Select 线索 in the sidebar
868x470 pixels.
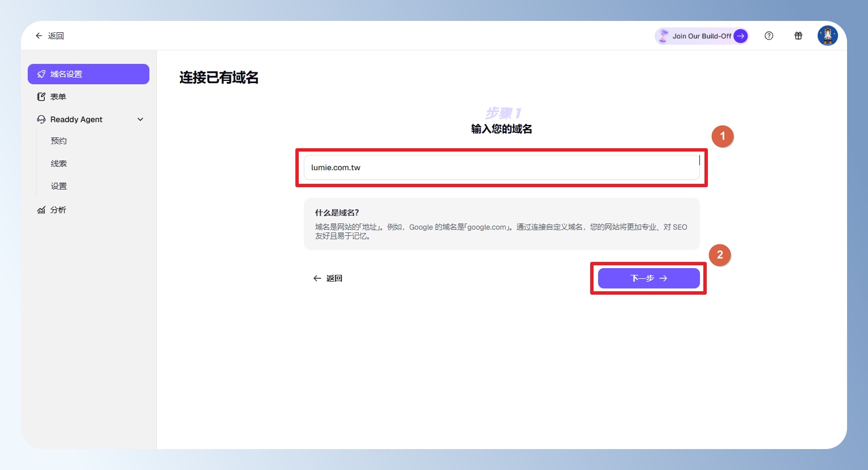coord(59,163)
